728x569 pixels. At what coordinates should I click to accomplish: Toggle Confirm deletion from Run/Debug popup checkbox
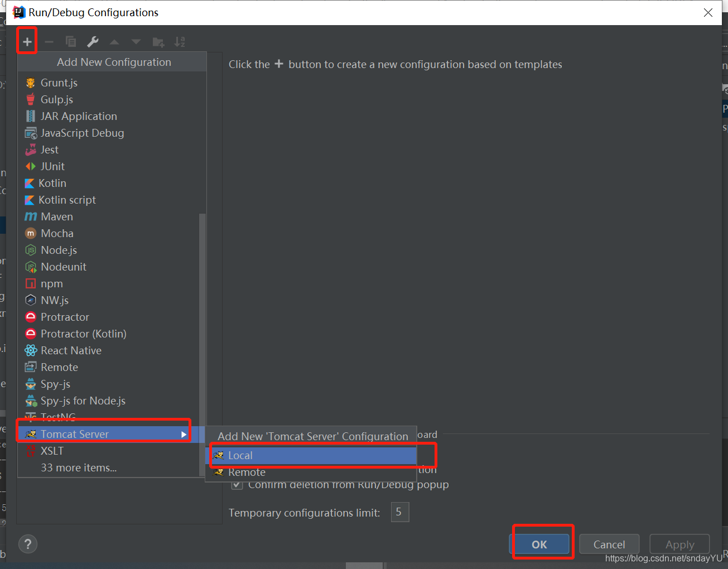tap(237, 484)
